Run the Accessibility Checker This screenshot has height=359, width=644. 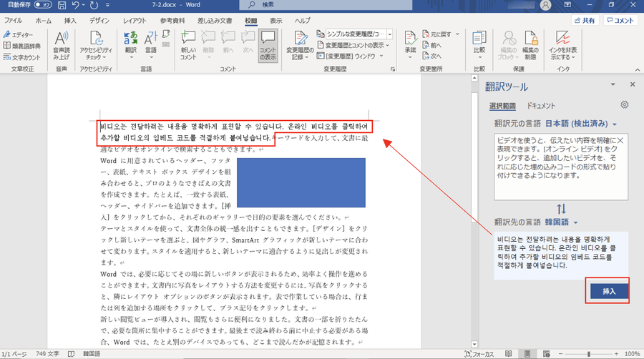coord(96,46)
